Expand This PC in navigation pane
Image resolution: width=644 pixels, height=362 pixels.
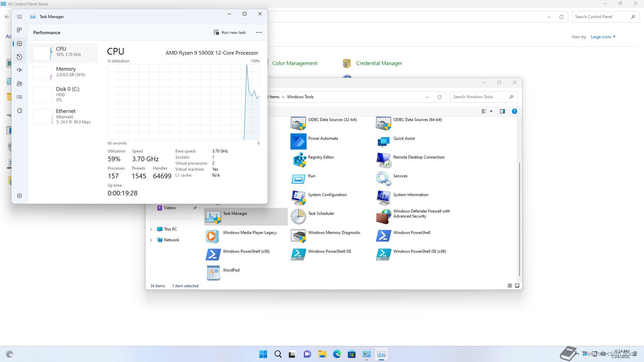(151, 229)
